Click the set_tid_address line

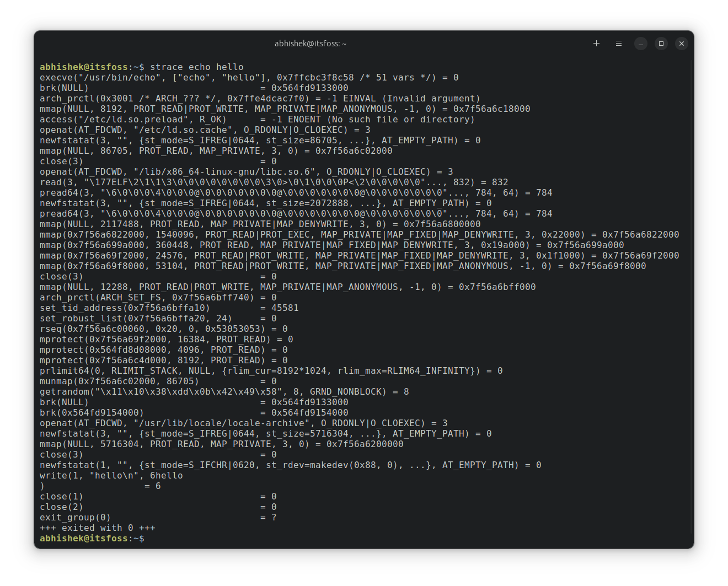169,308
